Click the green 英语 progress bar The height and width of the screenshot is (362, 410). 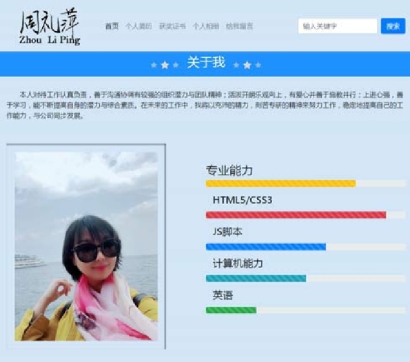click(x=231, y=310)
